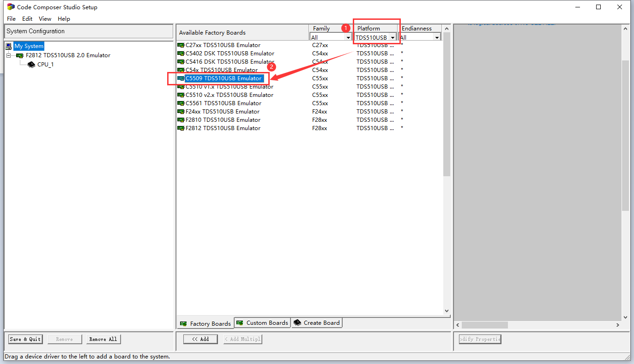Screen dimensions: 634x364
Task: Click the C5510 v1.x TDS510USB Emulator board icon
Action: click(181, 87)
